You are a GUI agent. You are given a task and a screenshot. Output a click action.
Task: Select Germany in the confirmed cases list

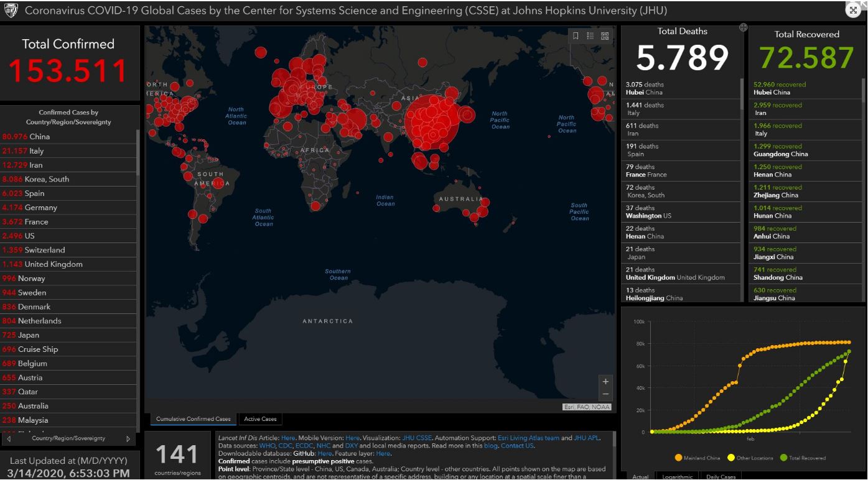click(x=68, y=208)
